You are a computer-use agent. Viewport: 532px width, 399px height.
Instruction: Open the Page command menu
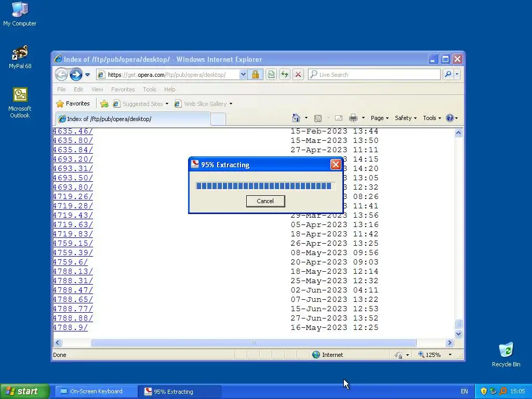(x=380, y=118)
